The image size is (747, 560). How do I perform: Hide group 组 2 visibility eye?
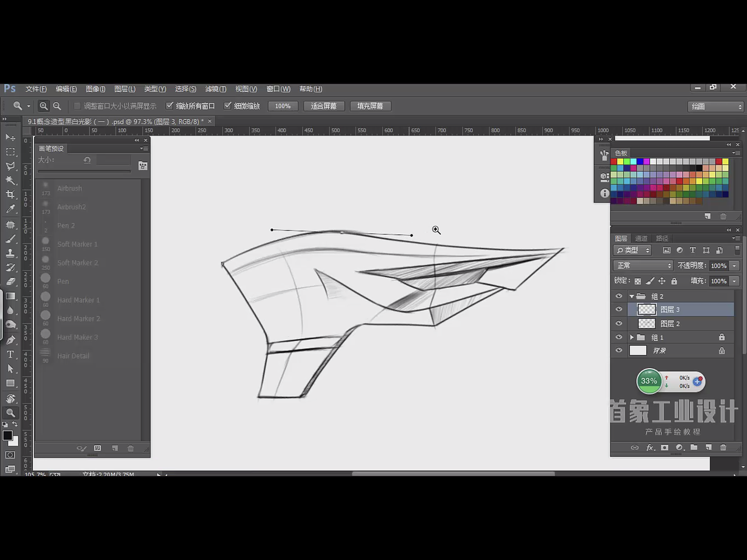click(619, 296)
